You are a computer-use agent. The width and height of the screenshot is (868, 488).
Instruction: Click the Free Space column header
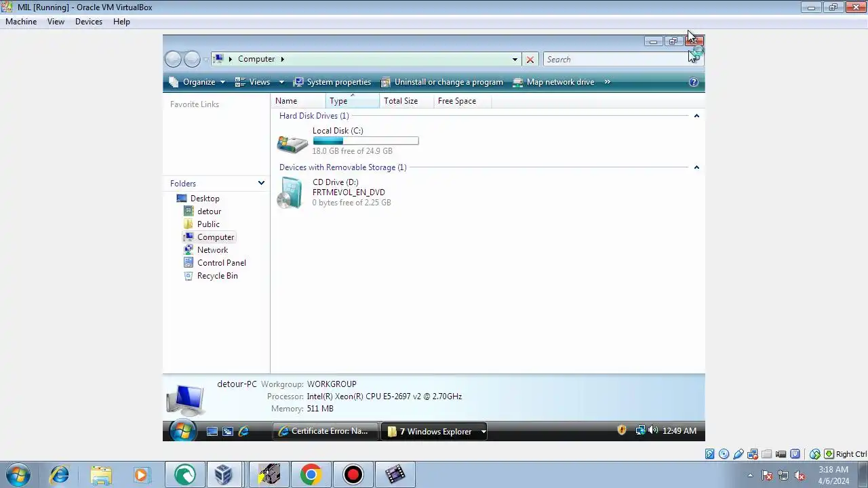pos(462,101)
